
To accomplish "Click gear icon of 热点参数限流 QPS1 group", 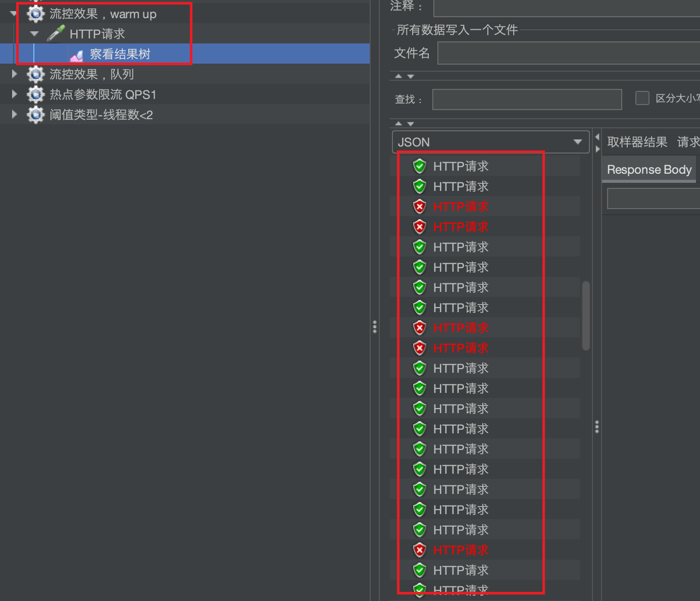I will click(35, 94).
